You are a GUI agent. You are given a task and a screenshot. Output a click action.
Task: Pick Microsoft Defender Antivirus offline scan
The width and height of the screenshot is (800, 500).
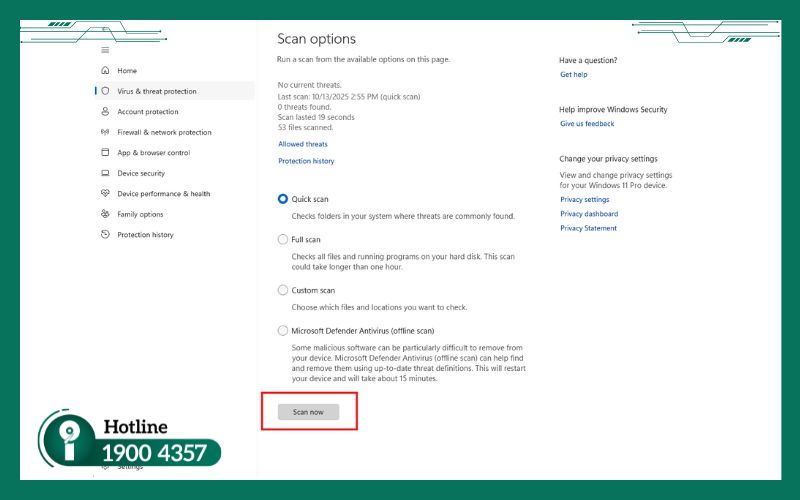pos(282,330)
